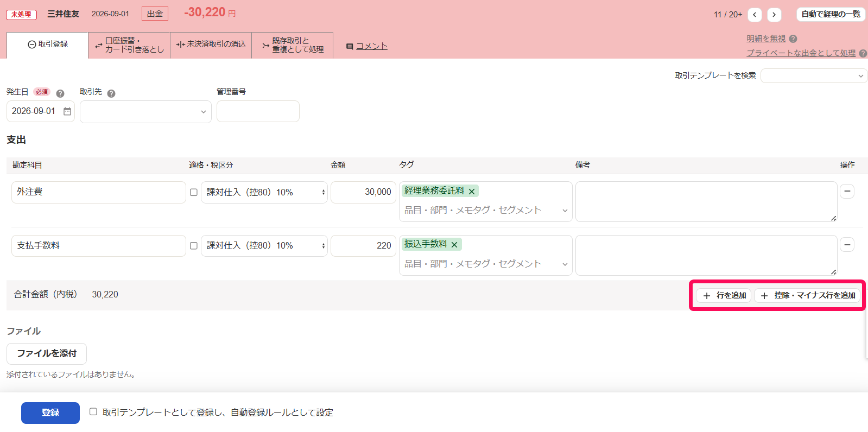Click the 30,000 amount field
This screenshot has height=432, width=868.
(363, 192)
